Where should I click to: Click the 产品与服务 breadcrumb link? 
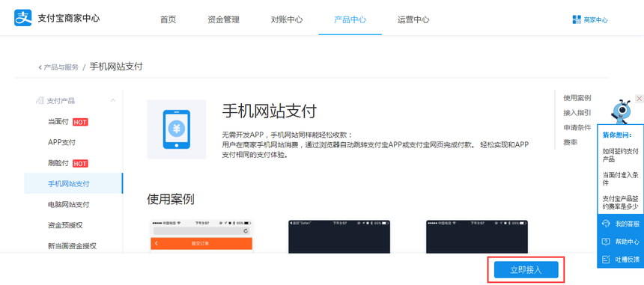point(61,67)
